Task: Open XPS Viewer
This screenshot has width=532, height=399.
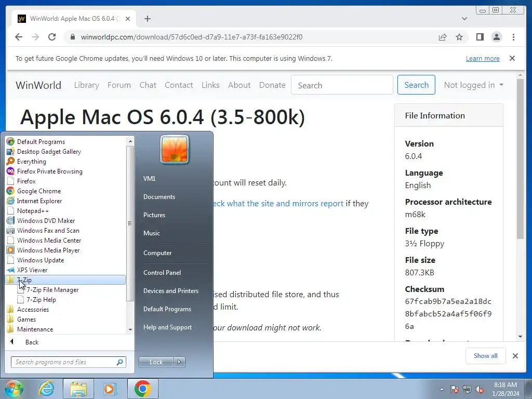Action: [x=32, y=270]
